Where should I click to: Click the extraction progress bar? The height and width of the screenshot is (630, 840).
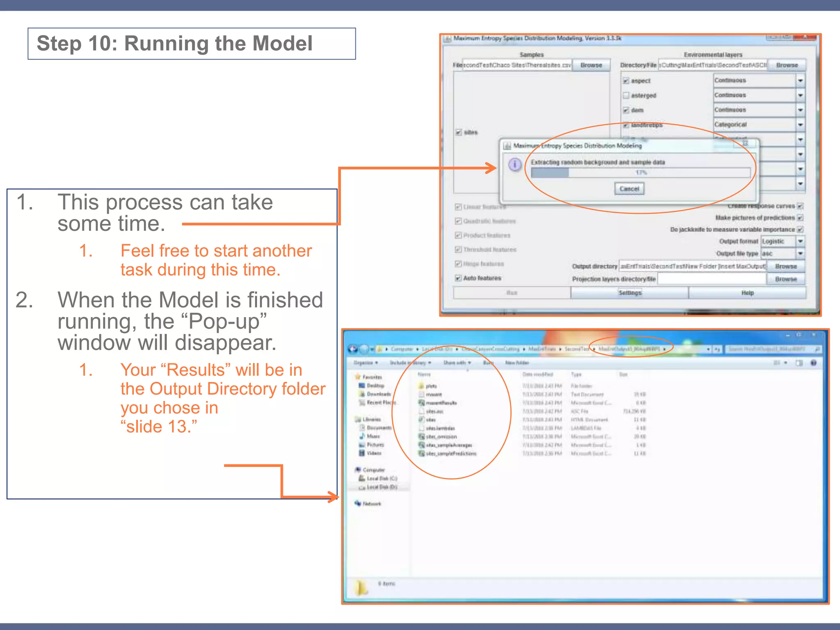click(x=640, y=173)
